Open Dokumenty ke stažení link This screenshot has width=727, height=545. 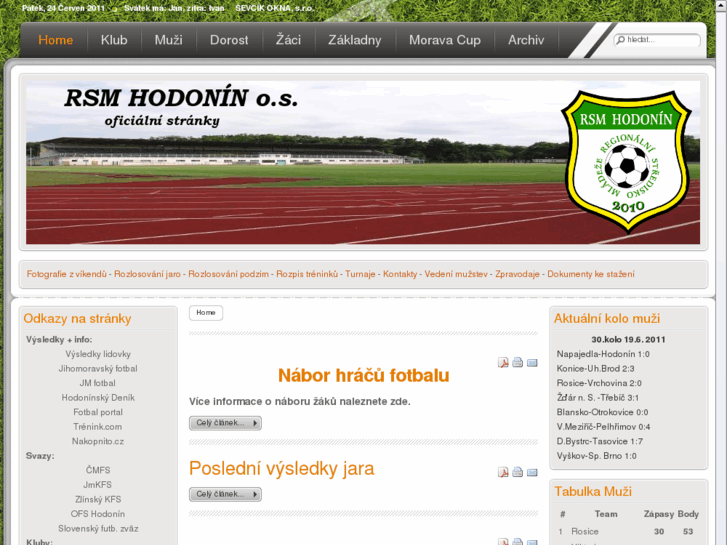pos(591,274)
